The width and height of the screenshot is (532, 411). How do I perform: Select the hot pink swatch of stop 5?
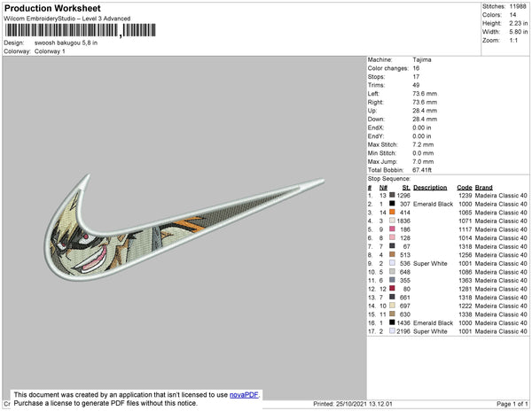click(x=392, y=229)
